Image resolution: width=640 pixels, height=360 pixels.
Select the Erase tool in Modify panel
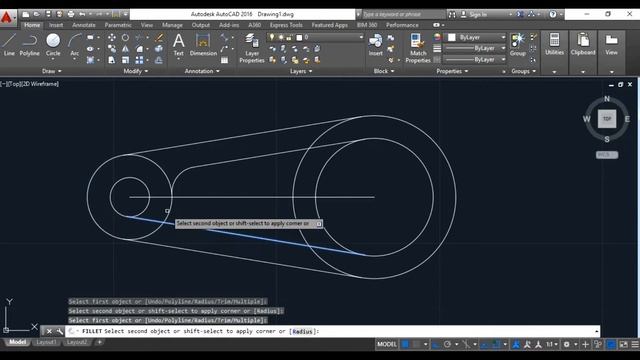(x=159, y=38)
